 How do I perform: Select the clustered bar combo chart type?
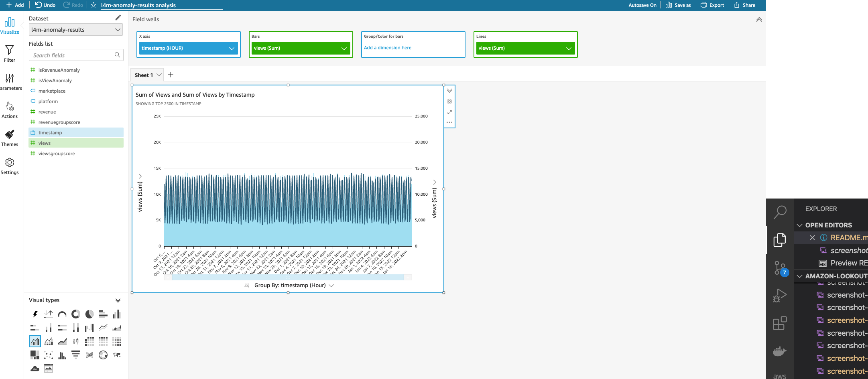[x=35, y=341]
